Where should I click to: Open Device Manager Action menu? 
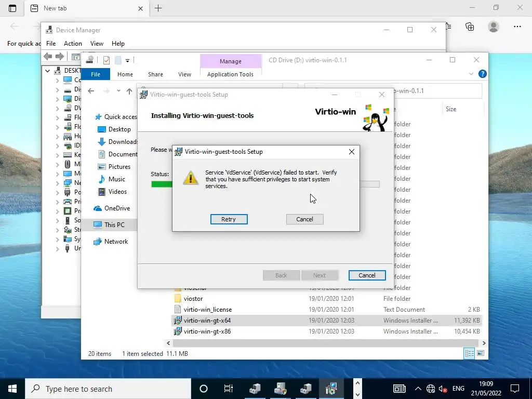click(73, 44)
